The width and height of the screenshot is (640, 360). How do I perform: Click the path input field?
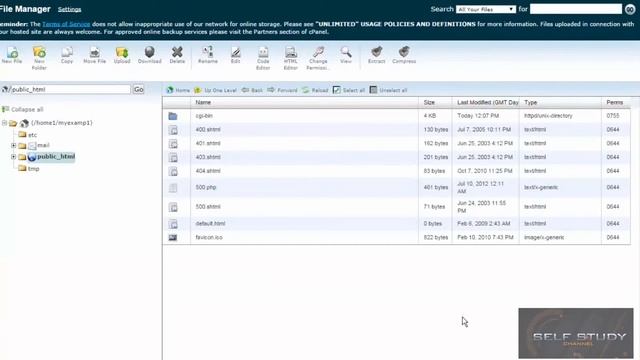coord(70,89)
